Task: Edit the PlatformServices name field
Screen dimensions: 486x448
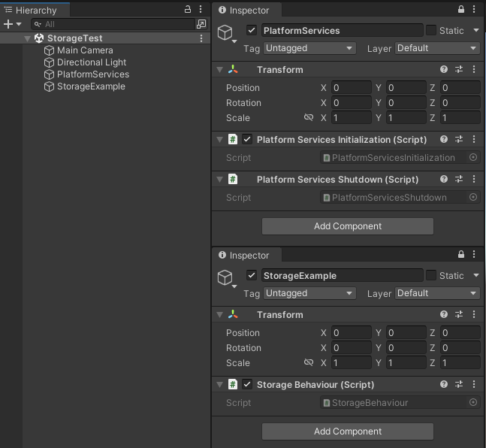Action: tap(343, 30)
